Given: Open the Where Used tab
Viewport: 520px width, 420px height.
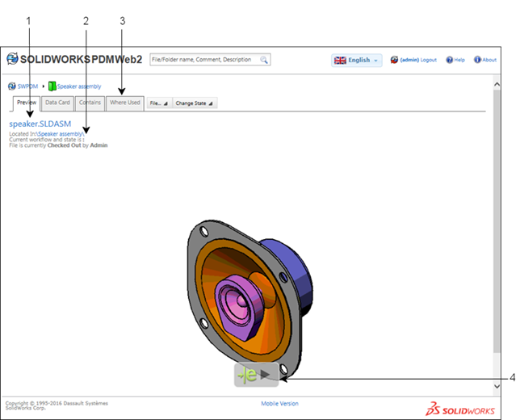Looking at the screenshot, I should click(x=125, y=103).
